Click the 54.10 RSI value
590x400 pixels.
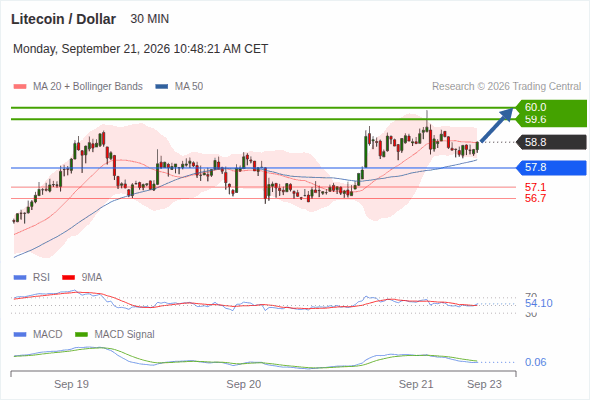539,303
